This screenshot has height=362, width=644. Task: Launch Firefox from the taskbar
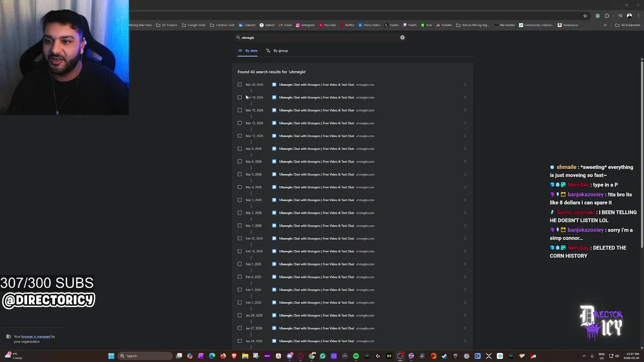[223, 356]
